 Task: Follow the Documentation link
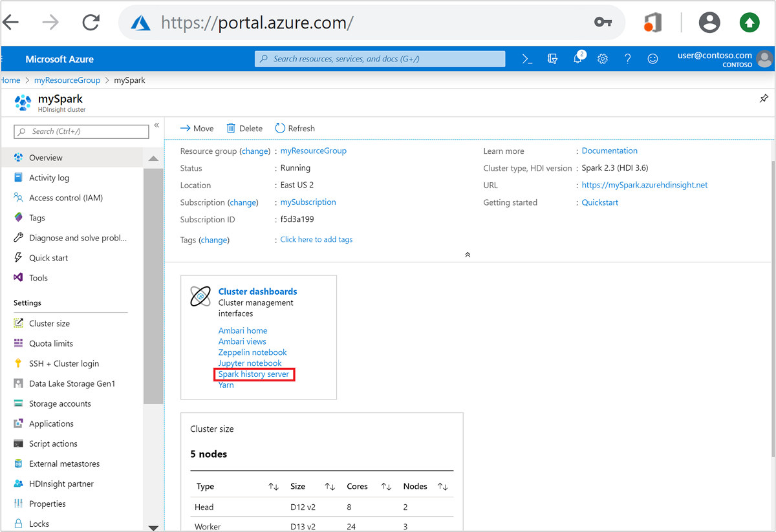(609, 151)
